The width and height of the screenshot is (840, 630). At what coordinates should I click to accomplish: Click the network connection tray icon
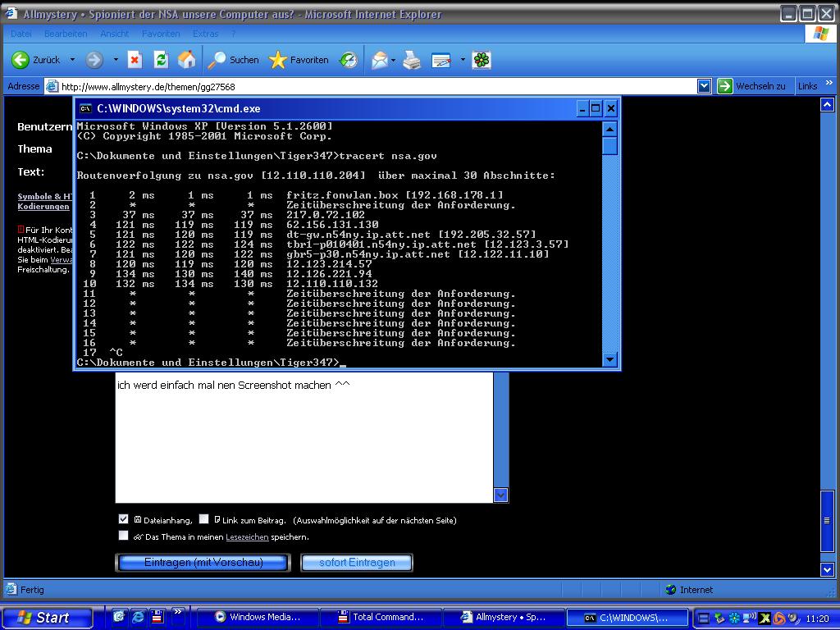pos(750,619)
